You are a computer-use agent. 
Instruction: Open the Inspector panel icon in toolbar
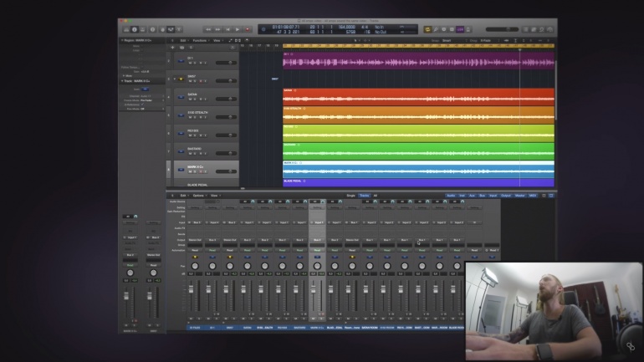(134, 29)
